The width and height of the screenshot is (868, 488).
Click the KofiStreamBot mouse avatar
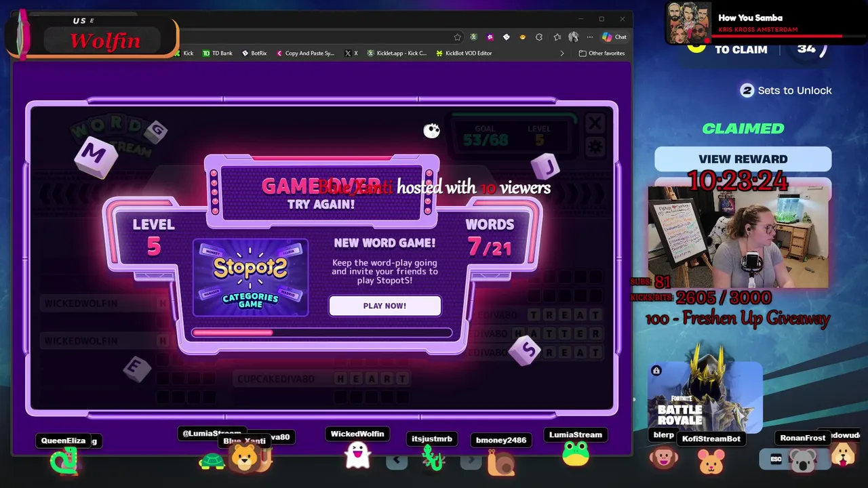711,461
